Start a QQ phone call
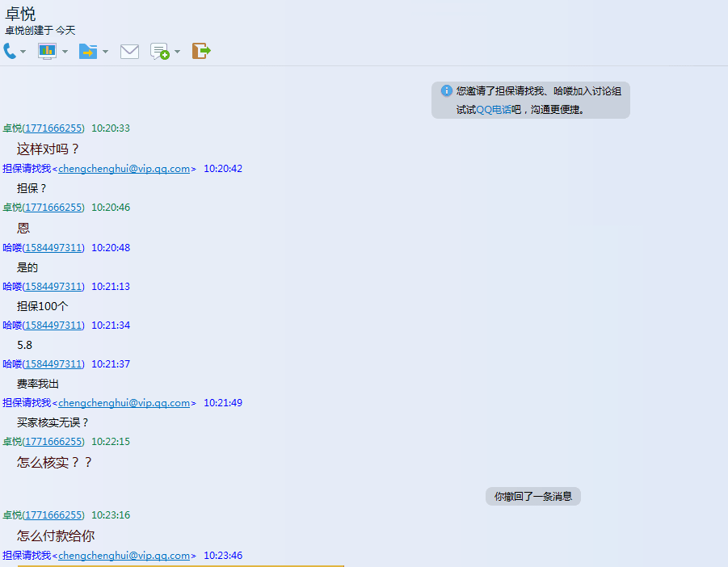The height and width of the screenshot is (567, 728). point(10,52)
